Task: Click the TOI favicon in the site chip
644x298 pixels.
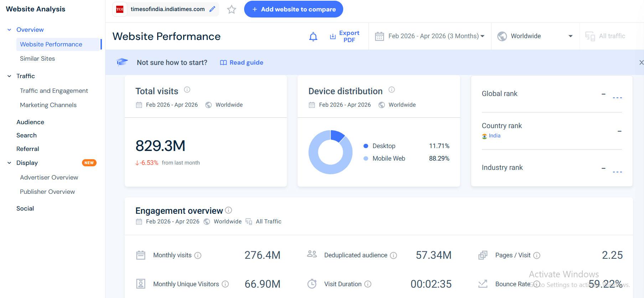Action: click(x=120, y=9)
